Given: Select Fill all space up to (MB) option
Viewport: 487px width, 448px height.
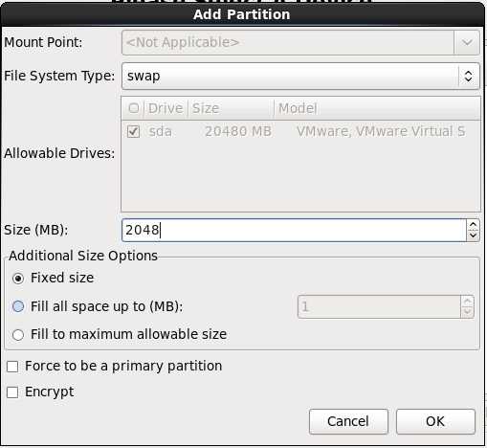Looking at the screenshot, I should coord(18,306).
